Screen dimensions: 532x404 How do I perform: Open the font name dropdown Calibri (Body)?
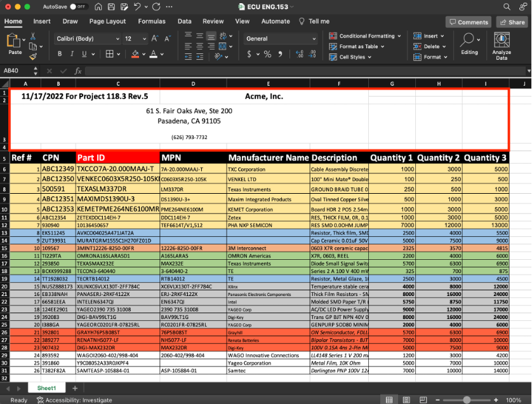coord(88,39)
